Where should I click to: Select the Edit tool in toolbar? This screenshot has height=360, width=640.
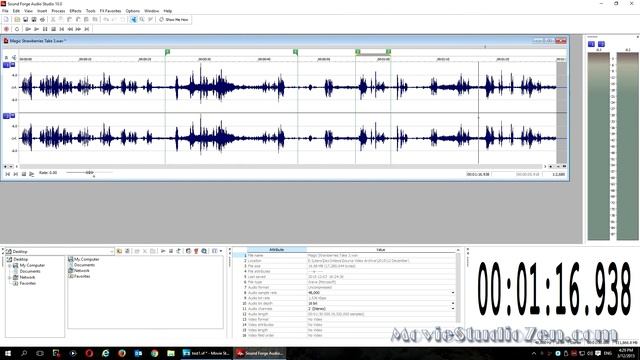tap(133, 19)
